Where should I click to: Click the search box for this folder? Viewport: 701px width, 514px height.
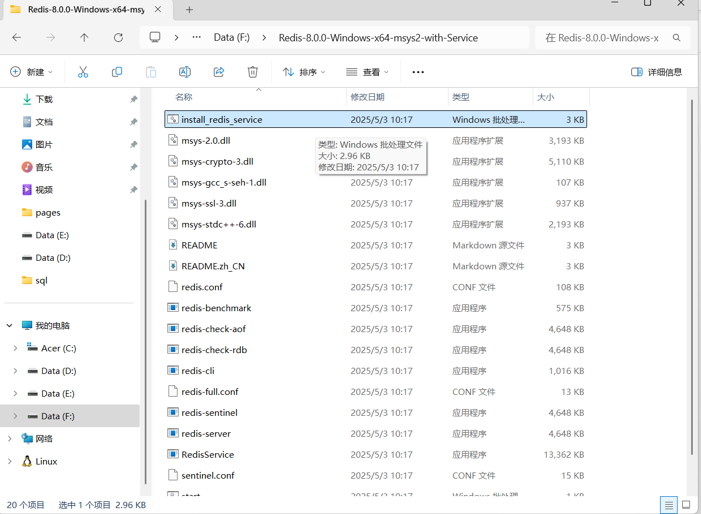[x=603, y=38]
